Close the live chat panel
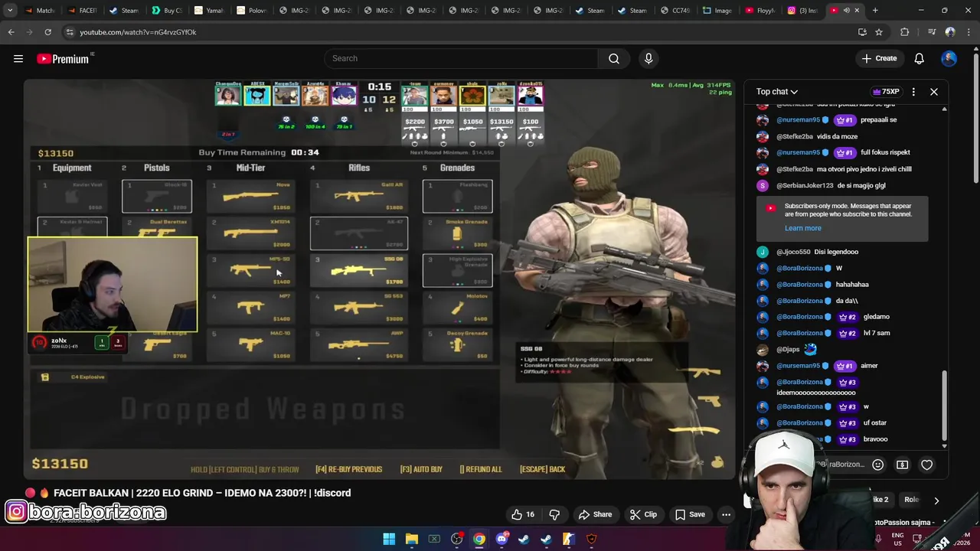This screenshot has height=551, width=980. point(934,92)
